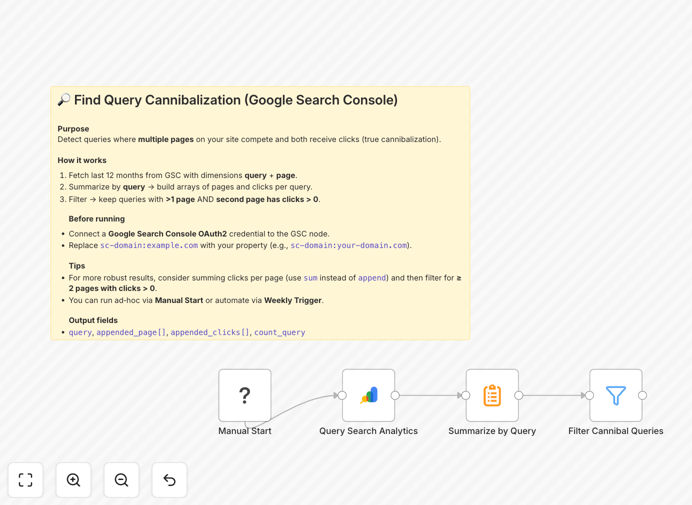
Task: Click the 'Filter Cannibal Queries' label
Action: [x=616, y=431]
